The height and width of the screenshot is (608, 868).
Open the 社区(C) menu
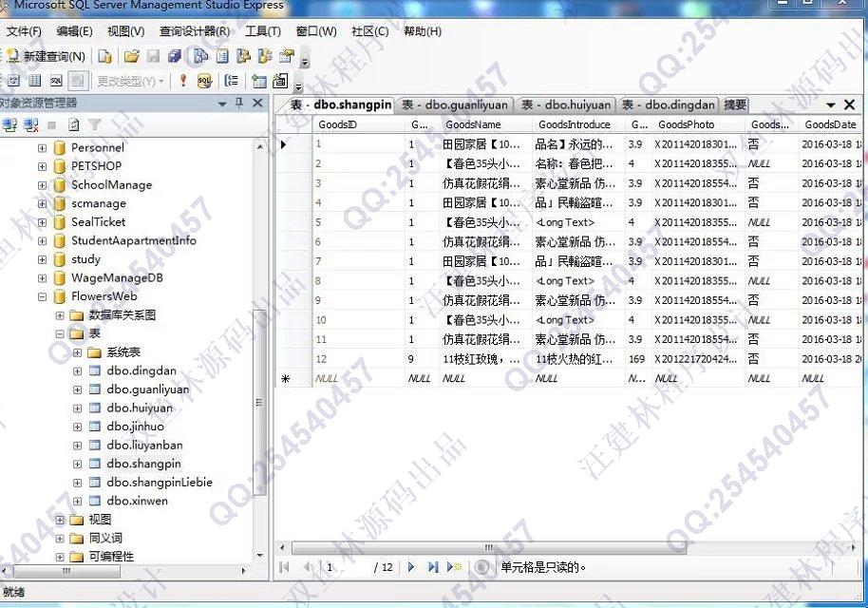coord(369,31)
